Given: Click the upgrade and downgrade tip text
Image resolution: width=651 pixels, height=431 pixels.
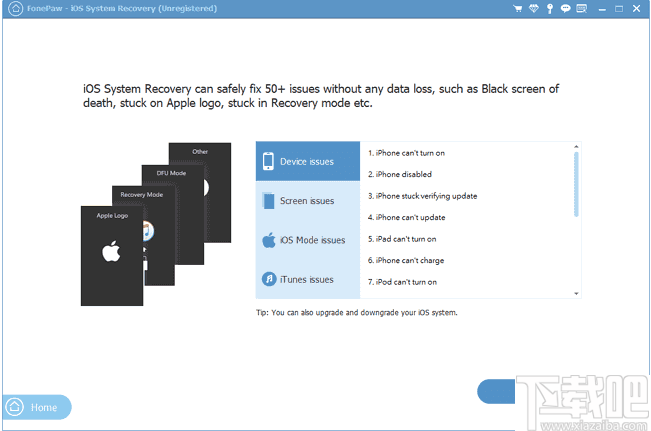Looking at the screenshot, I should (357, 313).
